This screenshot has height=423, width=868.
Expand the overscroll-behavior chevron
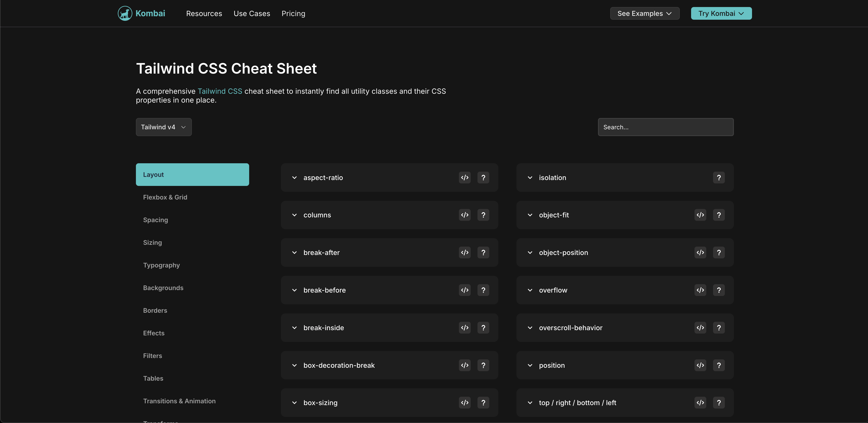530,328
